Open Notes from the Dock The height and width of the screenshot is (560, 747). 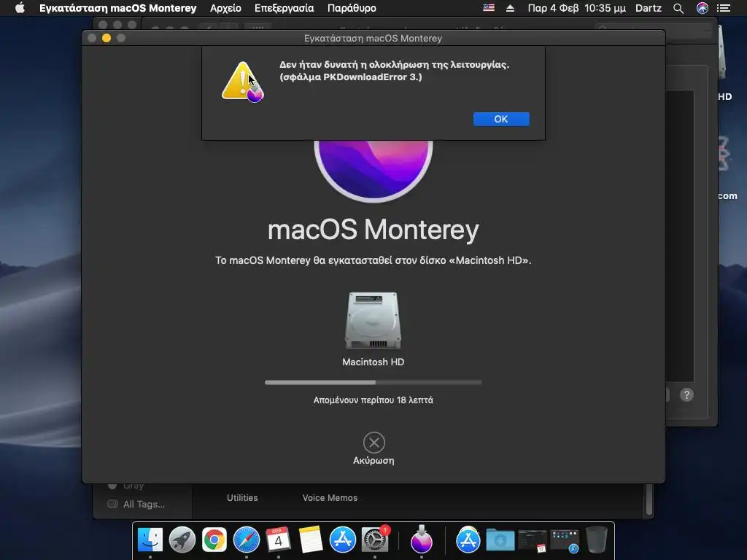[311, 540]
